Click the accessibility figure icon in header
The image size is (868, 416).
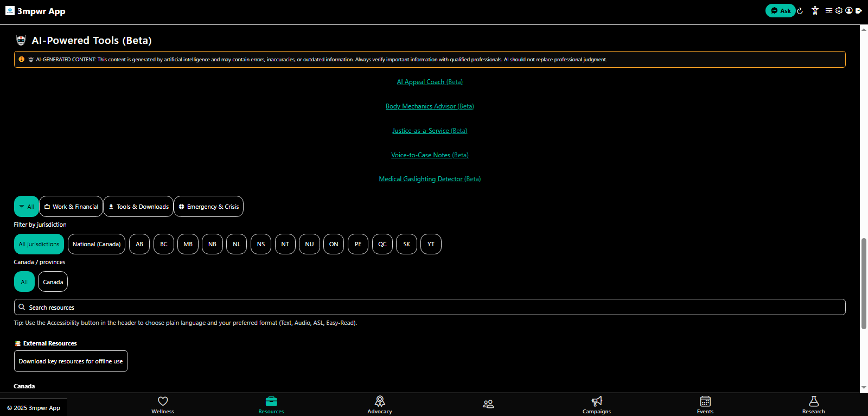pyautogui.click(x=815, y=11)
